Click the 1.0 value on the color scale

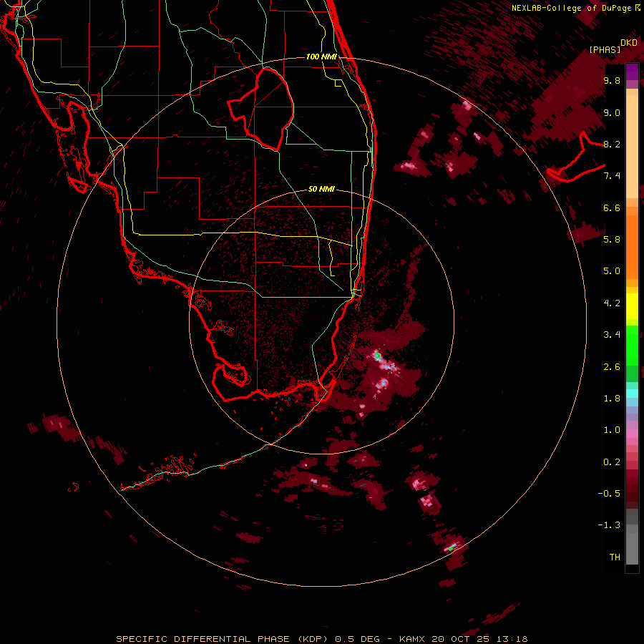pyautogui.click(x=612, y=430)
